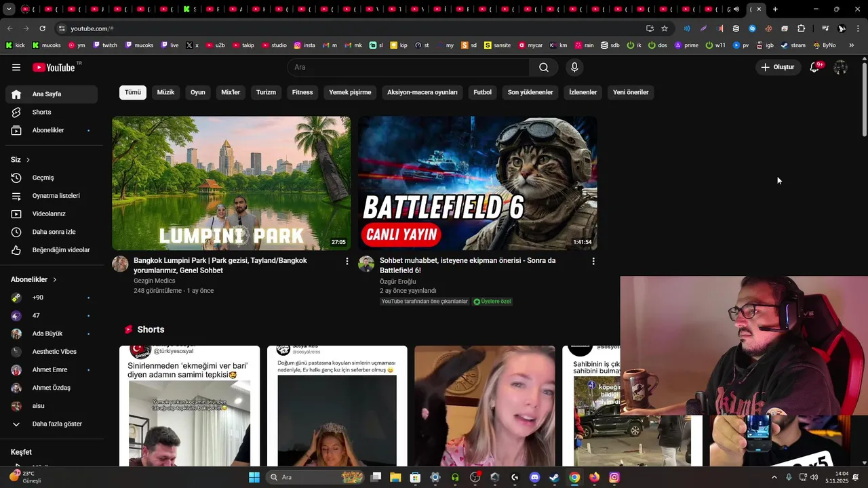Open the YouTube notifications bell
The width and height of the screenshot is (868, 488).
[814, 67]
